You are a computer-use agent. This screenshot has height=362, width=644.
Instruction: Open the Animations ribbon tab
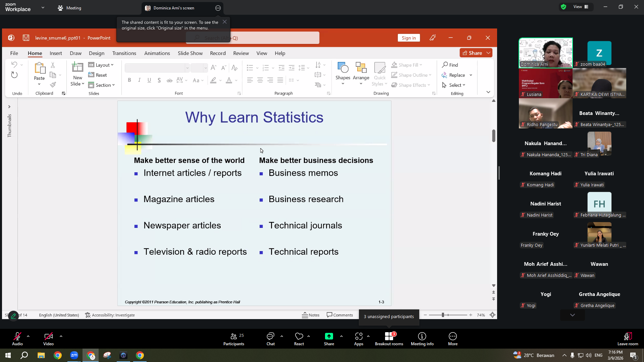coord(157,53)
